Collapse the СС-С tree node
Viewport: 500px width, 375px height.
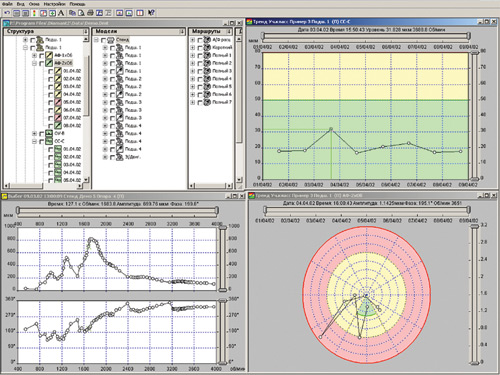pyautogui.click(x=34, y=142)
